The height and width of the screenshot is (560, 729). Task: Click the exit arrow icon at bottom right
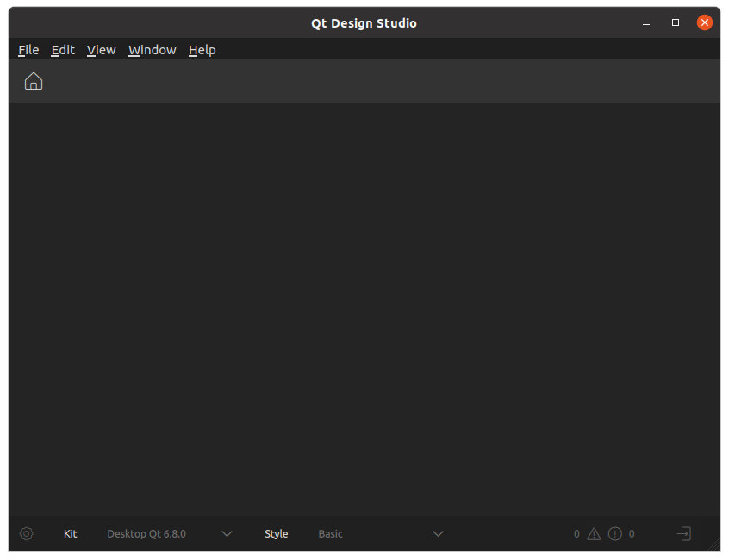coord(684,534)
